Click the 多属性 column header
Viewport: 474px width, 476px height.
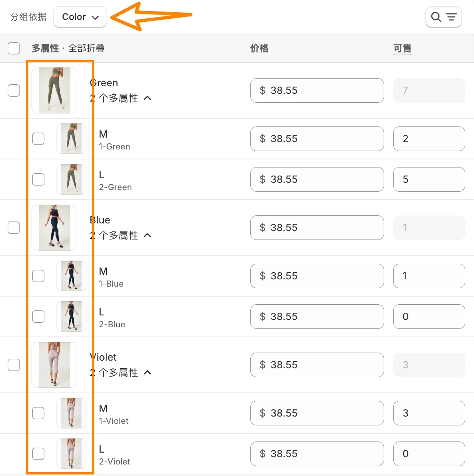click(45, 48)
